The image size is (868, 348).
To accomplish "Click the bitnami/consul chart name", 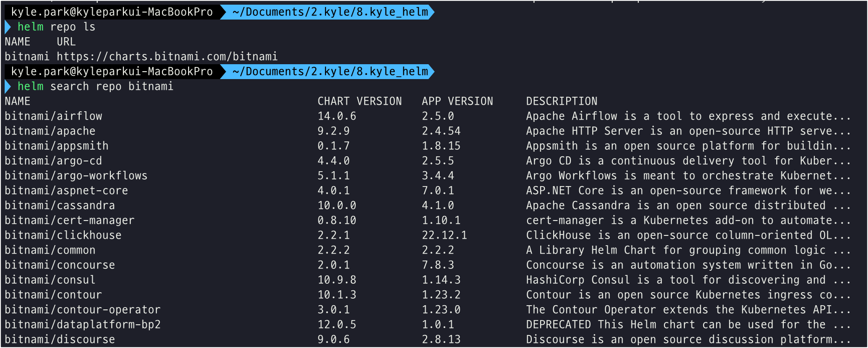I will click(x=50, y=280).
